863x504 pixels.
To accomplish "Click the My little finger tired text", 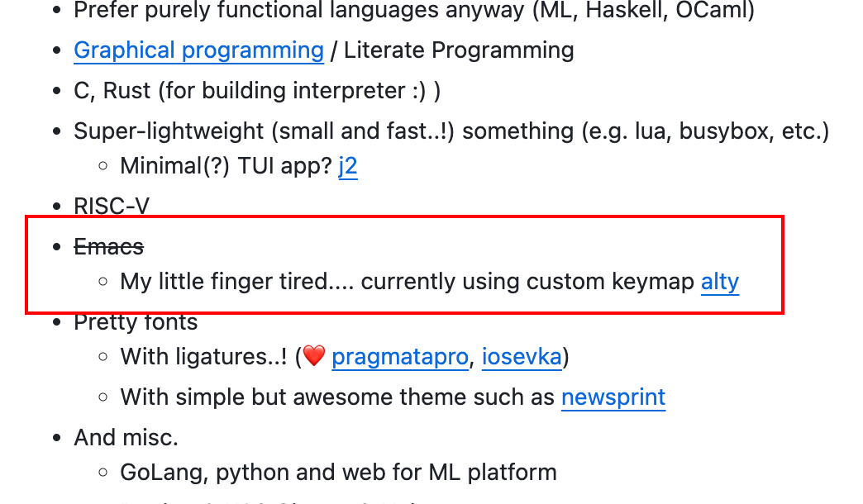I will click(237, 282).
